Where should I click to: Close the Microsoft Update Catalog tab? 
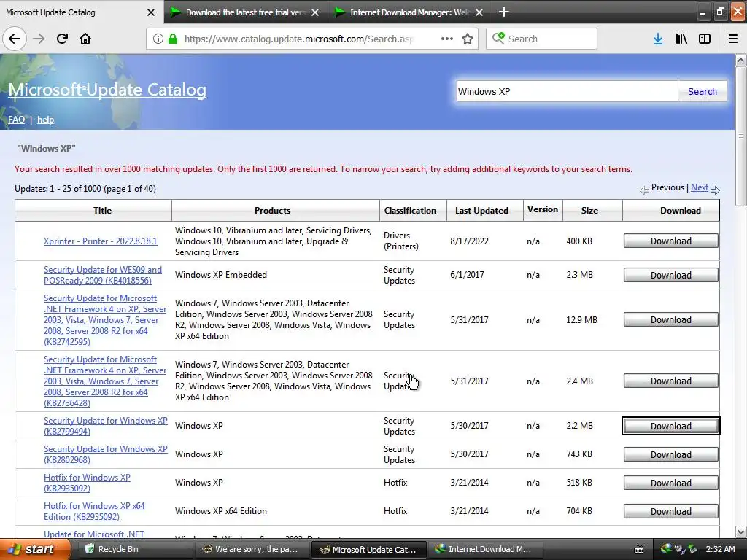click(151, 12)
